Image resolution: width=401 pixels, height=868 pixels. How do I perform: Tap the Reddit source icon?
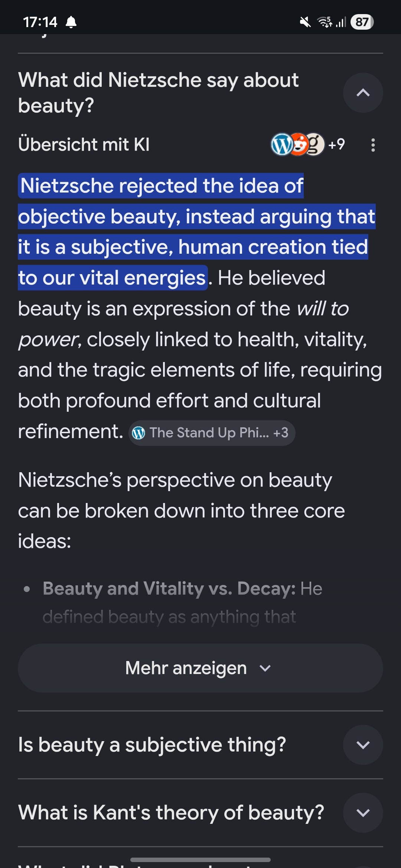coord(299,144)
